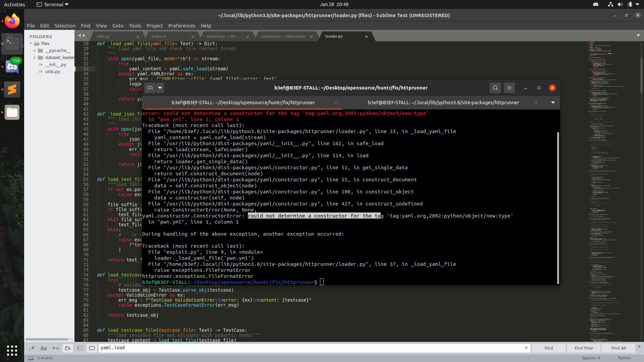Screen dimensions: 644x362
Task: Toggle highlight matches option
Action: coord(92,348)
